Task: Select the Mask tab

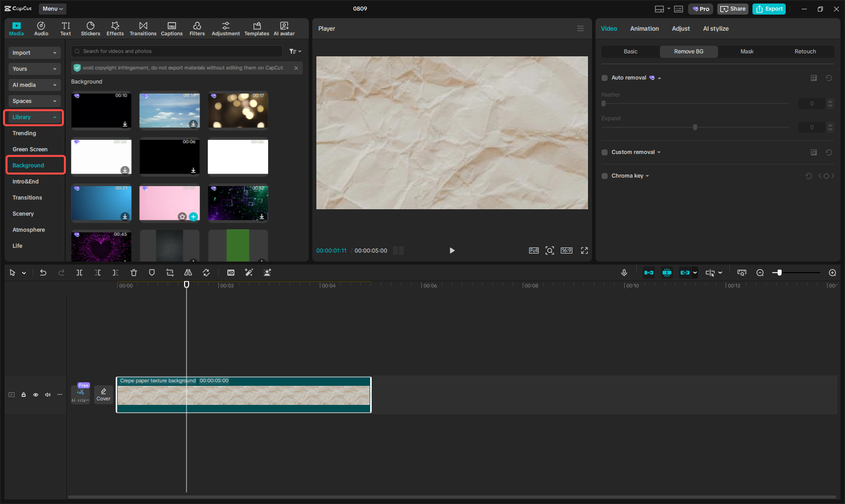Action: tap(746, 51)
